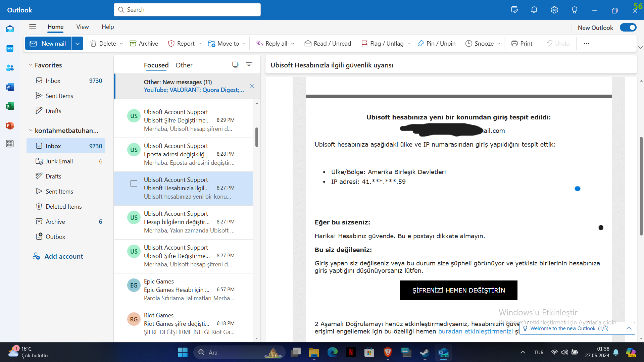Open more ribbon options (three dots)
Viewport: 644px width, 362px height.
point(586,44)
